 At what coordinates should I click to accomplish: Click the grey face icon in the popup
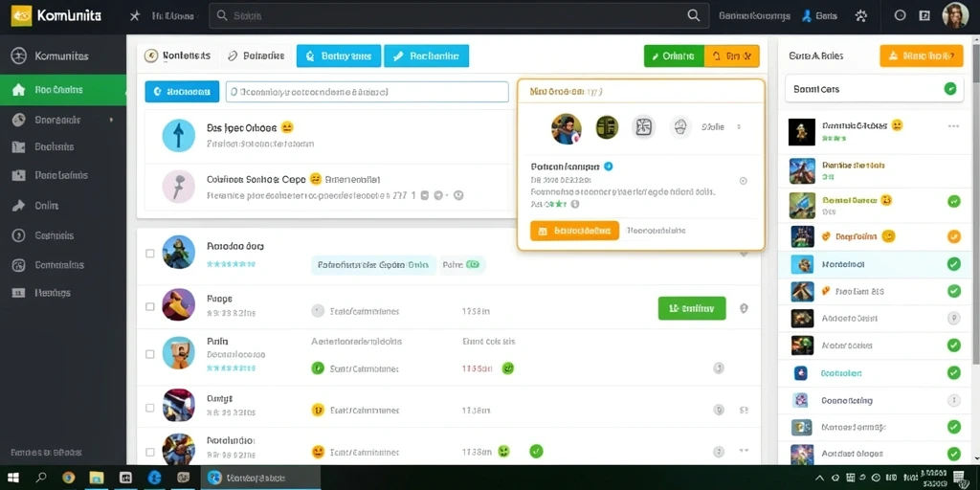(x=680, y=127)
